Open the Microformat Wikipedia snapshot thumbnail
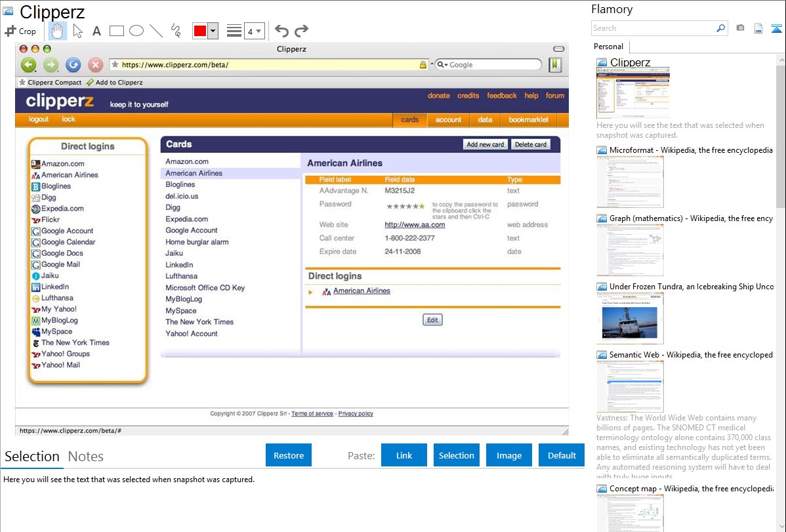The width and height of the screenshot is (786, 532). [x=630, y=182]
